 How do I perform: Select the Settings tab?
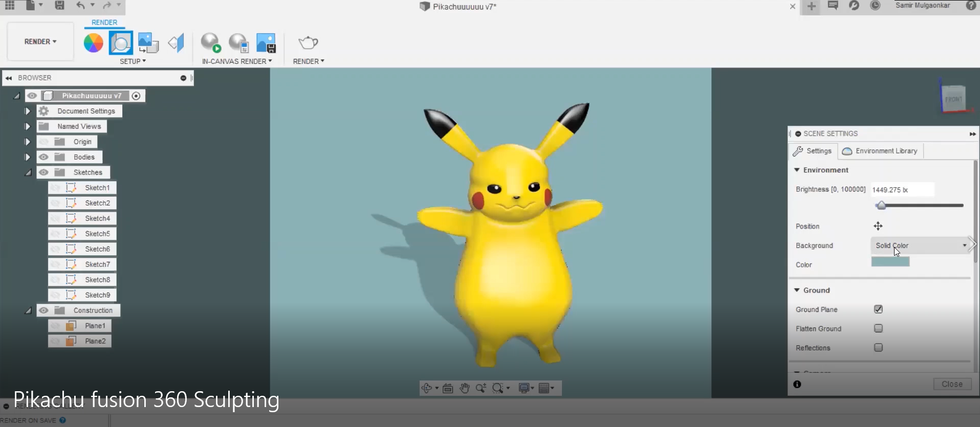813,151
